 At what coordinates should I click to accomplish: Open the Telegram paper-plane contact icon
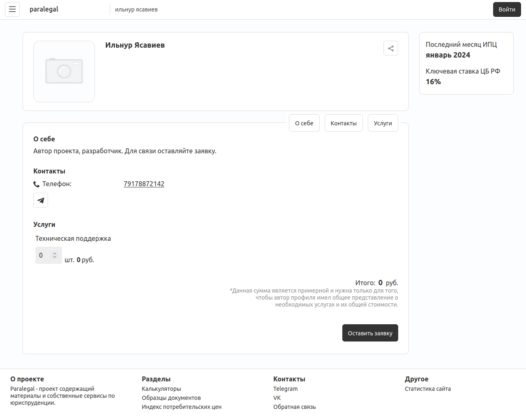click(x=41, y=200)
